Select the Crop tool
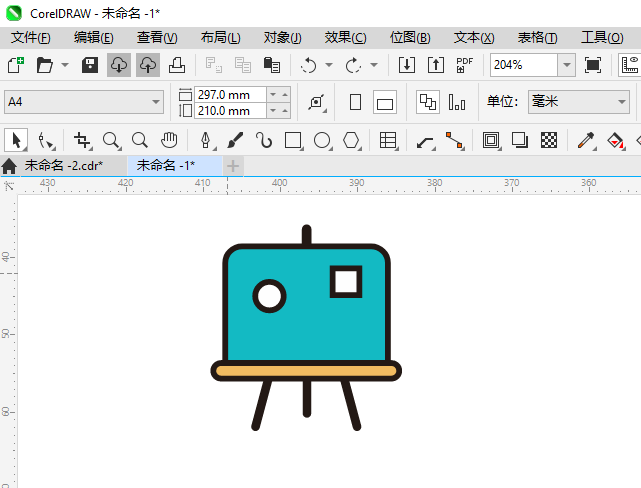 point(83,141)
